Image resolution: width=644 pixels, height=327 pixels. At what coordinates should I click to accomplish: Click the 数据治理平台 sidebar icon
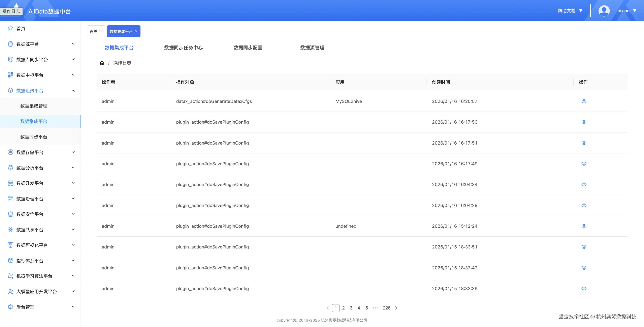point(10,199)
